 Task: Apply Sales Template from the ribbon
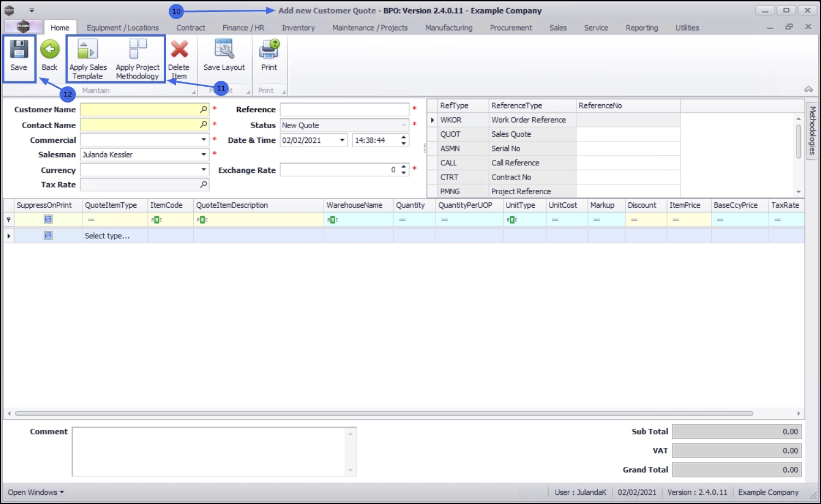[x=88, y=59]
